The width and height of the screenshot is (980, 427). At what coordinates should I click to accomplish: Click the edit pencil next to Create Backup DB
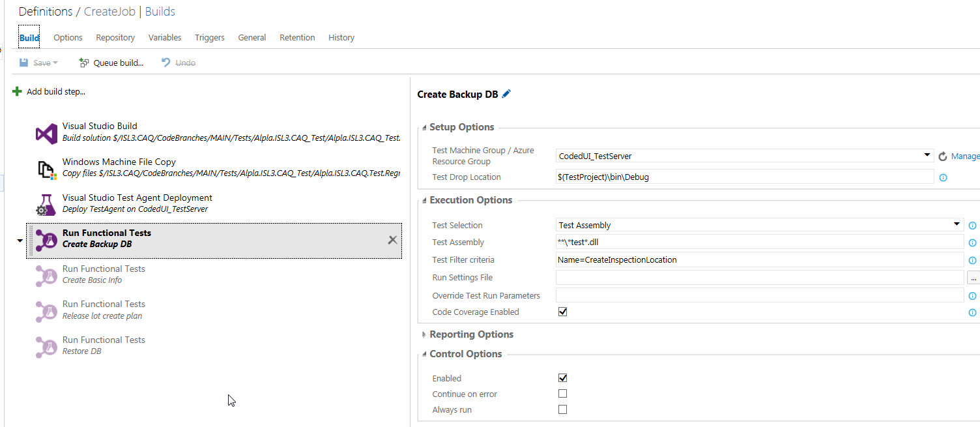click(x=507, y=94)
